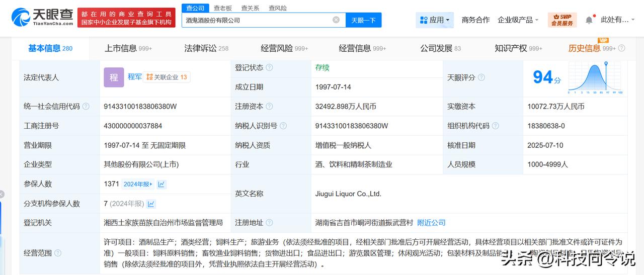Image resolution: width=644 pixels, height=275 pixels.
Task: Open the 此处有… account menu
Action: click(619, 20)
